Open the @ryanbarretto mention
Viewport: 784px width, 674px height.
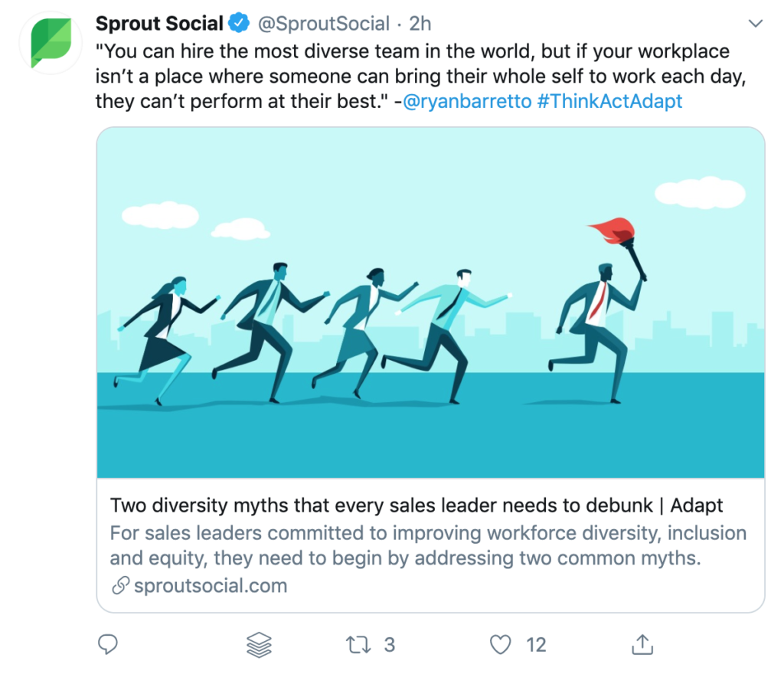(x=467, y=101)
